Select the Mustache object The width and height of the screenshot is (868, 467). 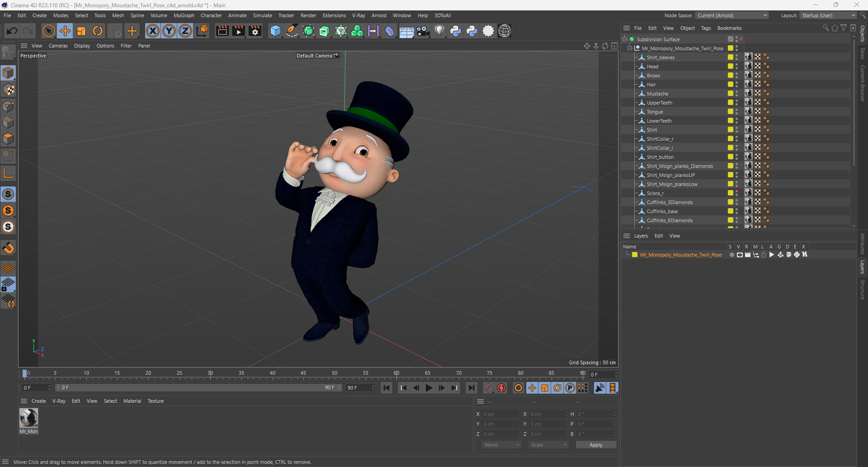657,94
